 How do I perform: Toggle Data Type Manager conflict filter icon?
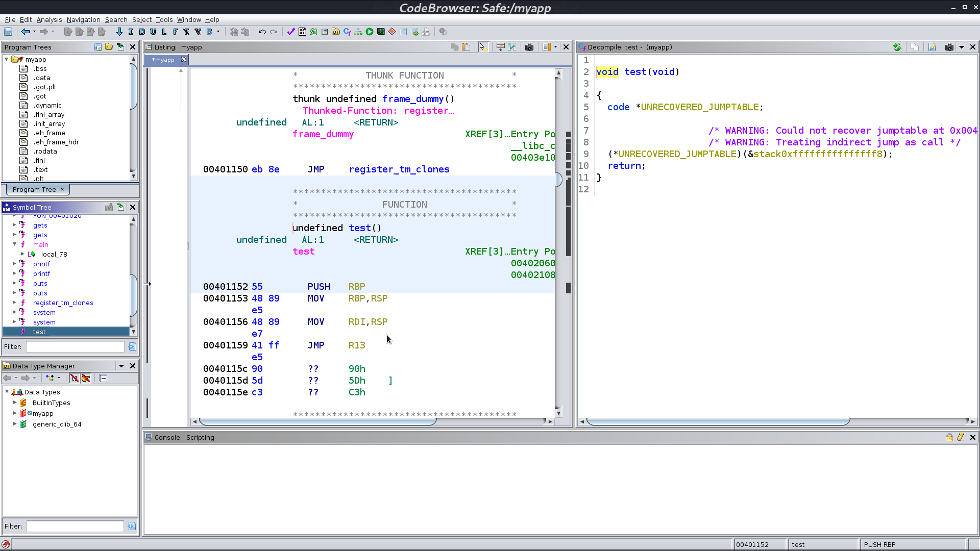coord(75,378)
